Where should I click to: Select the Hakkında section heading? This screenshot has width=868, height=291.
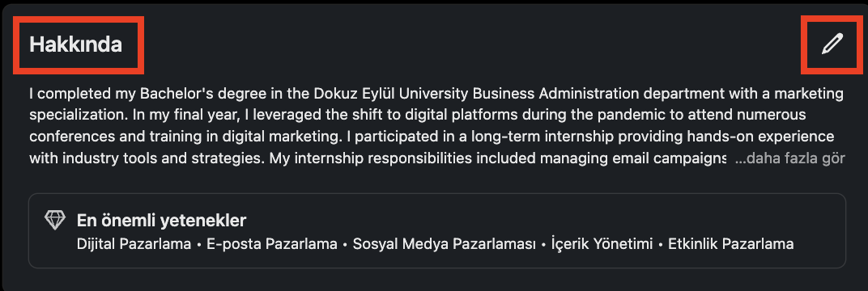(x=76, y=44)
